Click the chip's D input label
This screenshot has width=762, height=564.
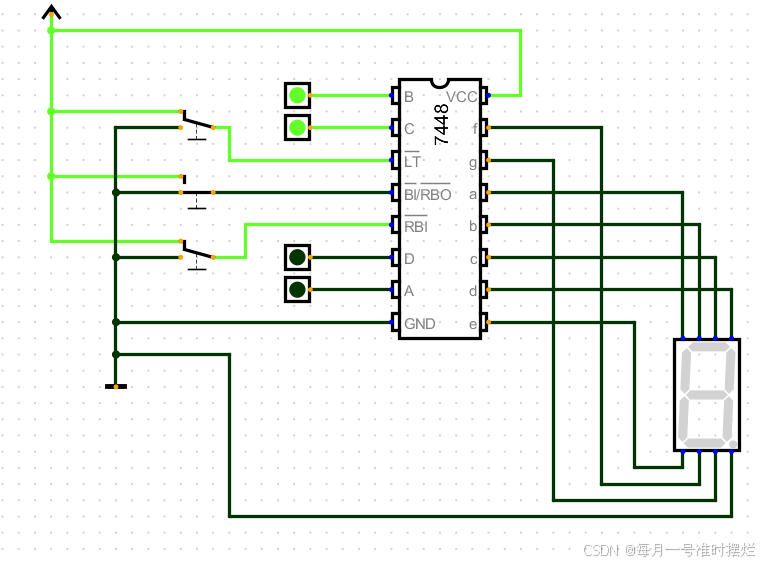pyautogui.click(x=409, y=258)
